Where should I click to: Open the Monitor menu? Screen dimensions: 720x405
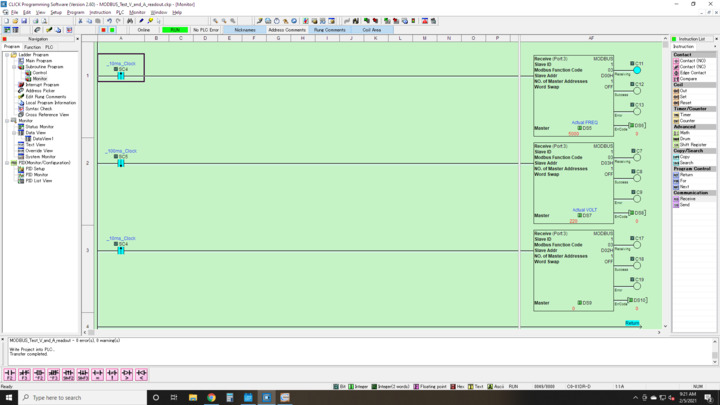point(137,12)
